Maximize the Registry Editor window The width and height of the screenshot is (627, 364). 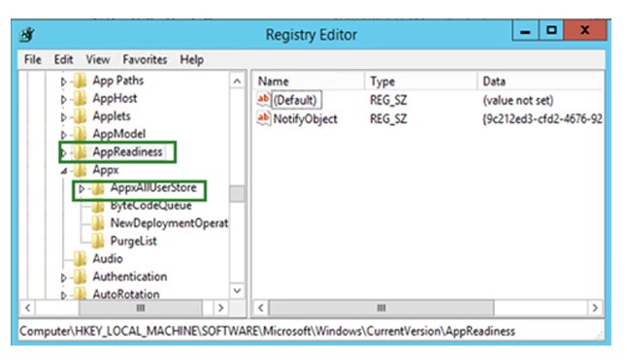[551, 30]
